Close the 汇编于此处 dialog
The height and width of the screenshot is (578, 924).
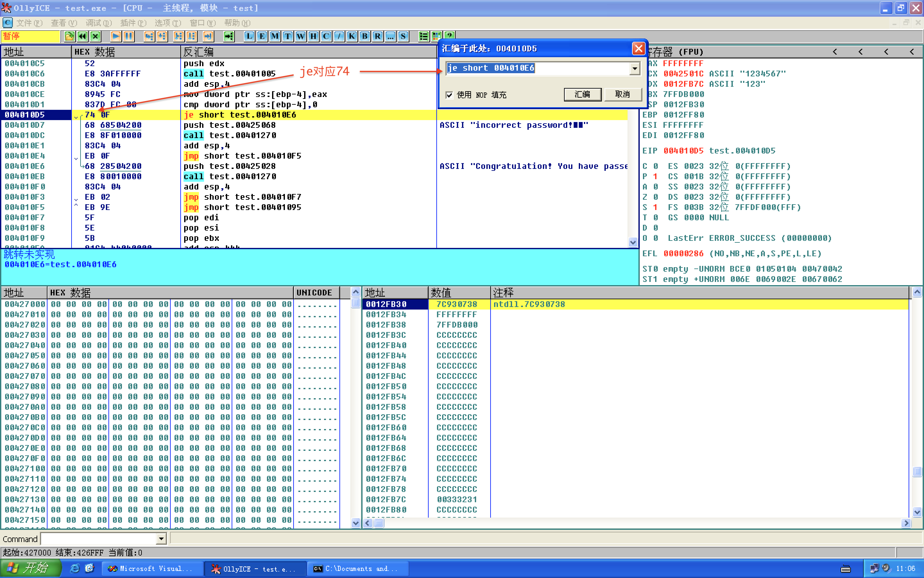pyautogui.click(x=639, y=48)
